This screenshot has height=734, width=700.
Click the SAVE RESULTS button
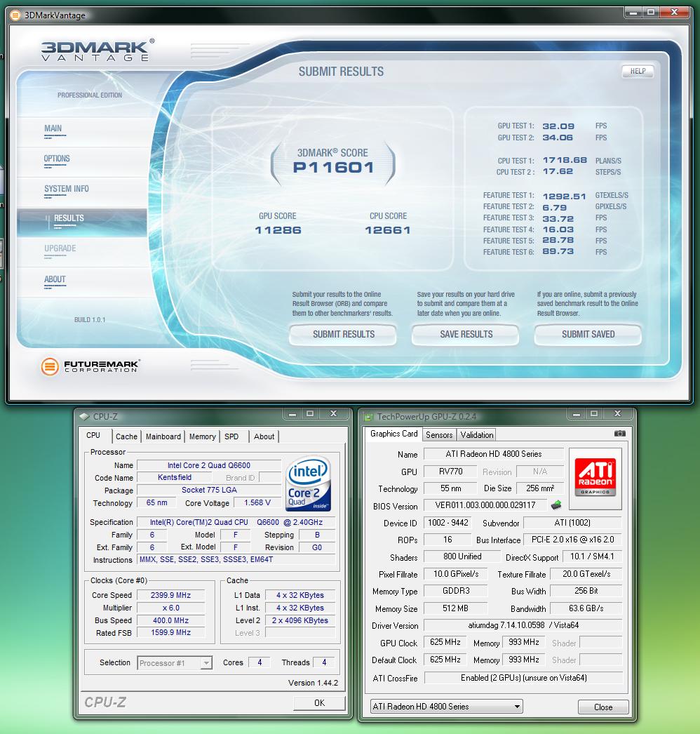pos(466,334)
